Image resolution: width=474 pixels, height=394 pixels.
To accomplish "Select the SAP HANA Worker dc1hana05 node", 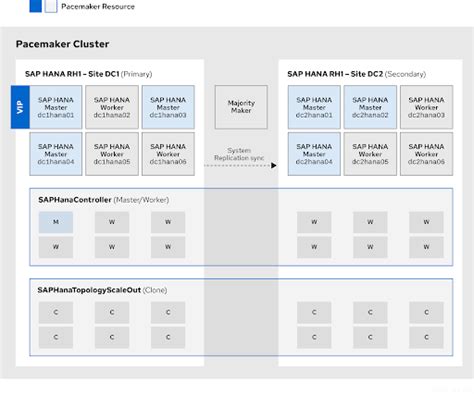I will [x=112, y=154].
